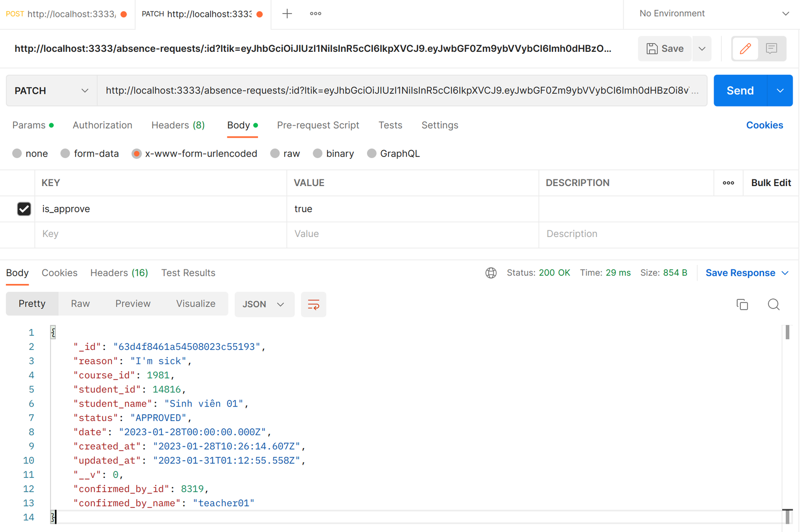The height and width of the screenshot is (532, 800).
Task: Toggle line wrap icon in response
Action: pos(314,304)
